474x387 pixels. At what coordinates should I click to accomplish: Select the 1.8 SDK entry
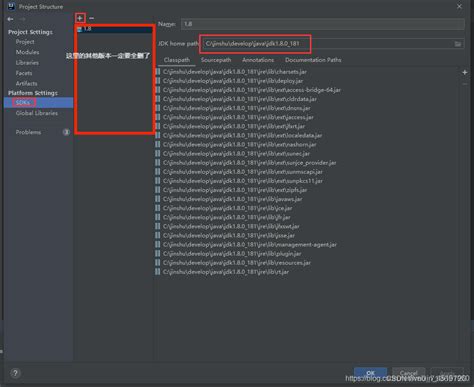[114, 29]
